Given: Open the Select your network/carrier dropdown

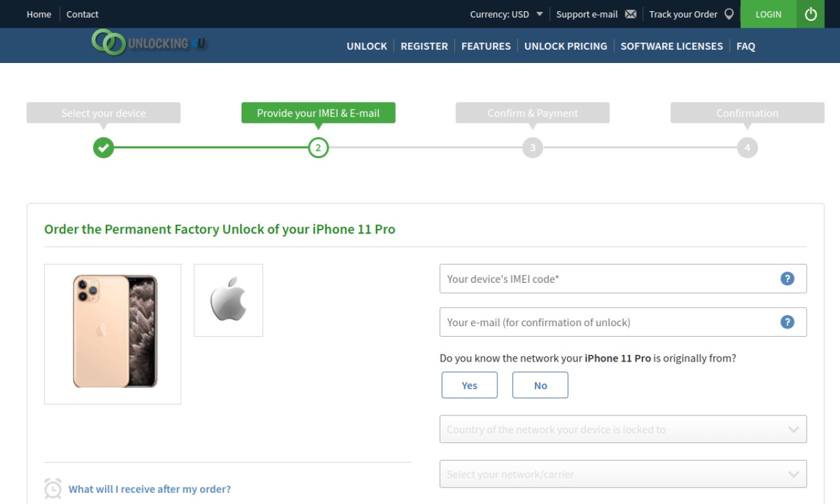Looking at the screenshot, I should 623,474.
